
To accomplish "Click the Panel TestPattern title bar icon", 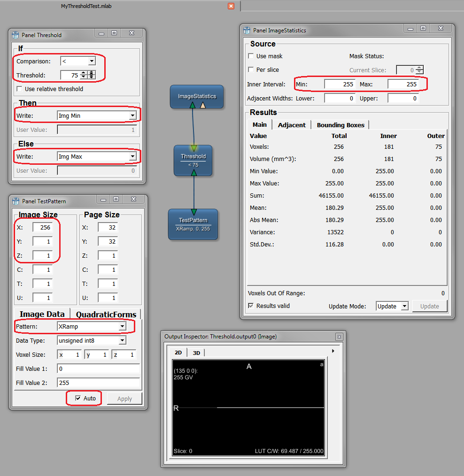I will 15,201.
